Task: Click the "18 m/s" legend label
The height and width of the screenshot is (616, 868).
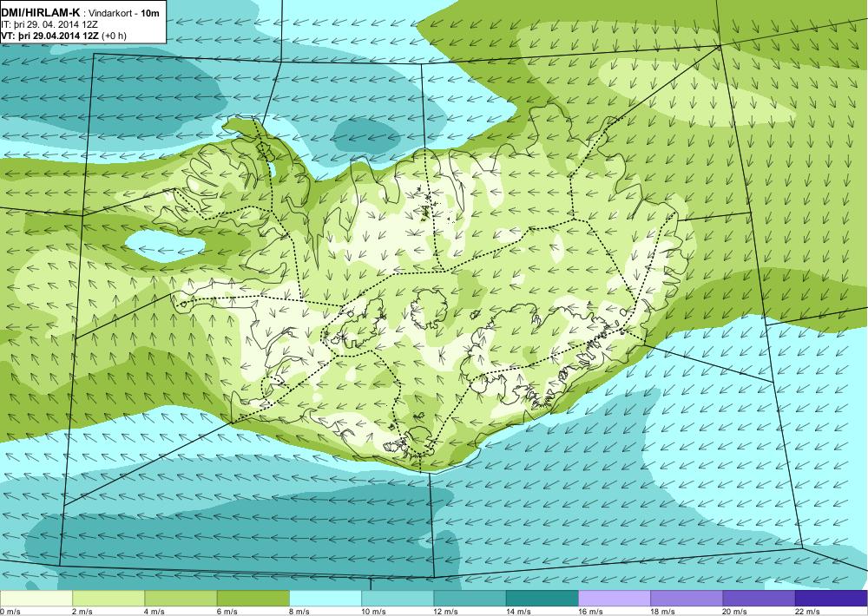Action: point(662,612)
